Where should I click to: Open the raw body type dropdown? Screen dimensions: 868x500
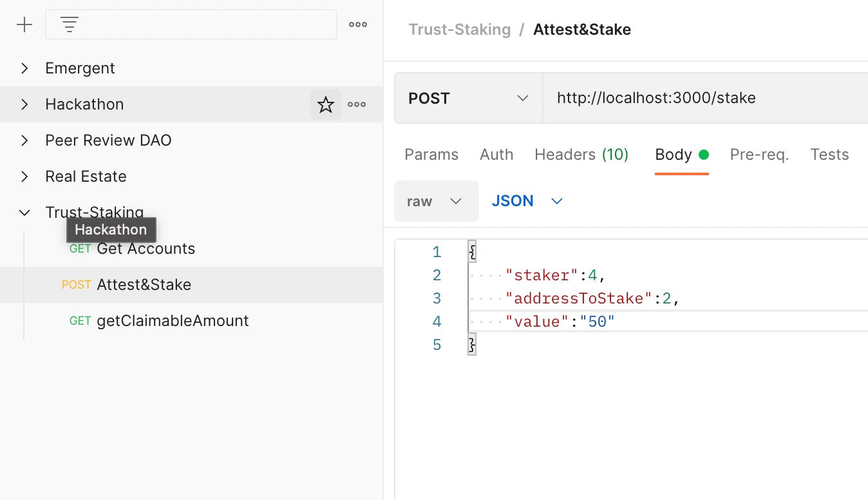coord(436,201)
